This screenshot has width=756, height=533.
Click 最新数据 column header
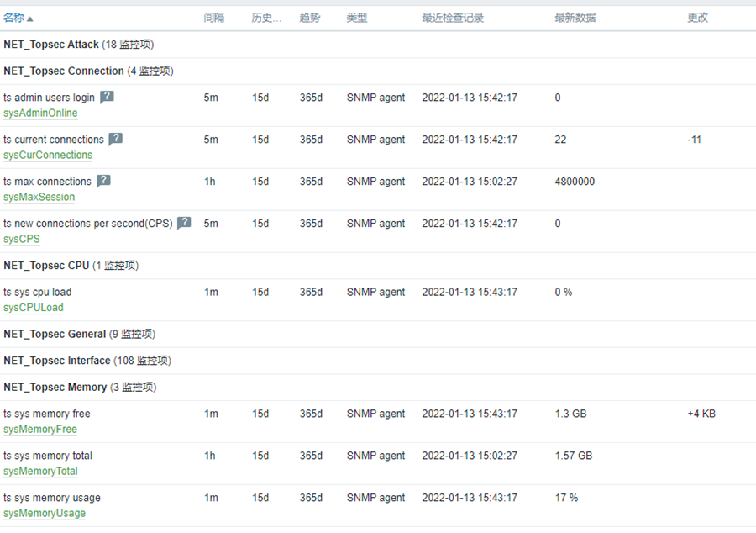pos(575,18)
